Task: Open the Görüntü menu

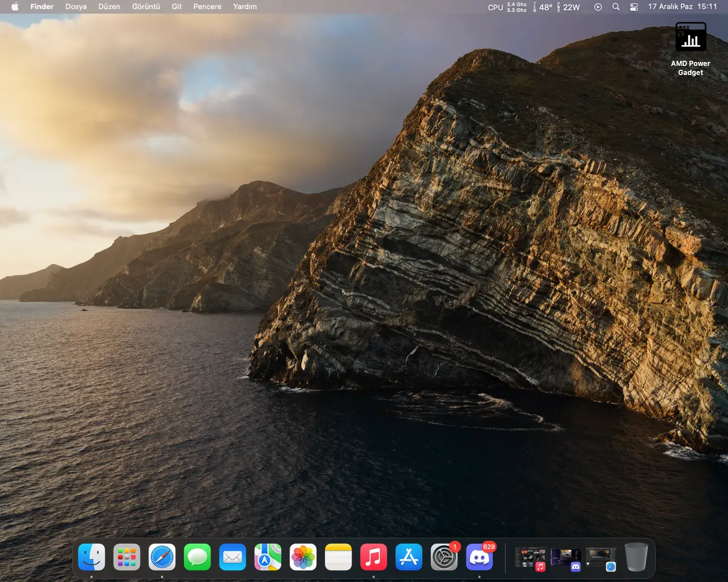Action: (x=146, y=7)
